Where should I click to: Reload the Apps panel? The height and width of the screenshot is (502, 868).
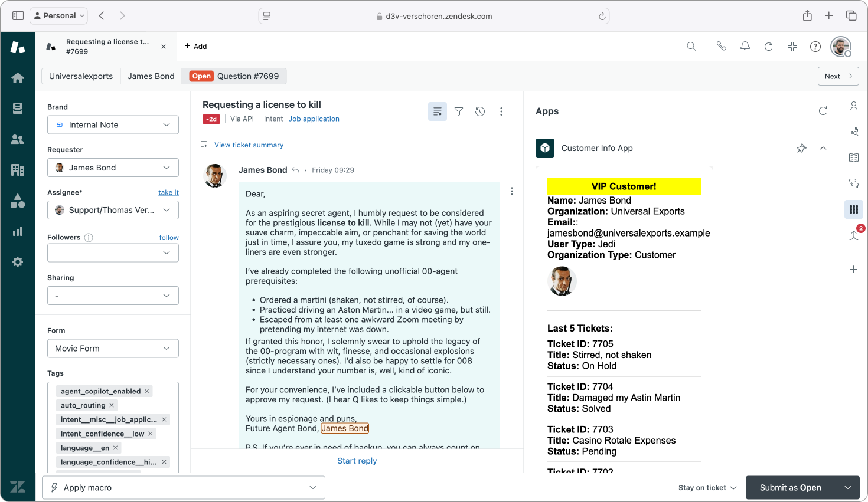[823, 111]
